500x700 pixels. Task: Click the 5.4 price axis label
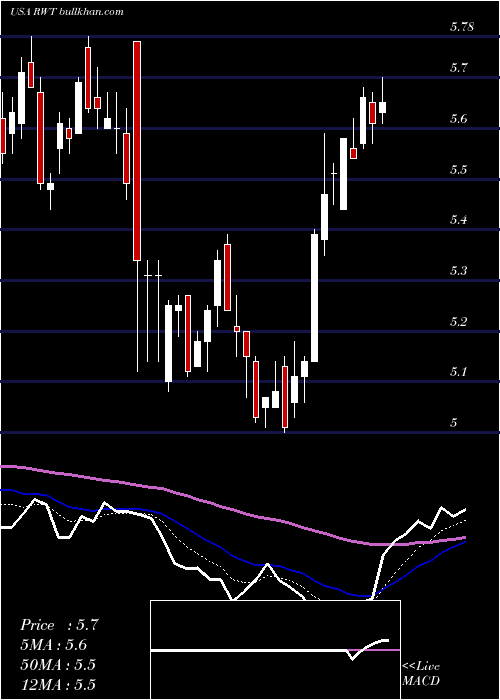459,220
